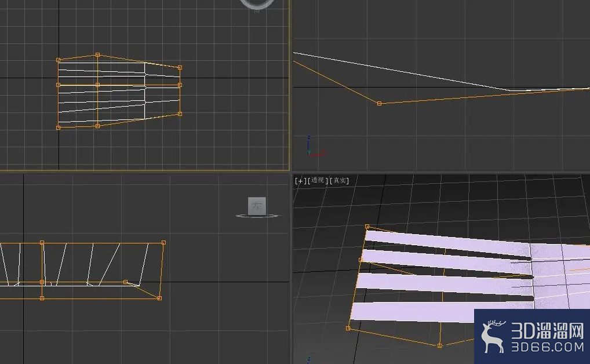590x364 pixels.
Task: Open the 透视 viewport view menu
Action: 318,180
